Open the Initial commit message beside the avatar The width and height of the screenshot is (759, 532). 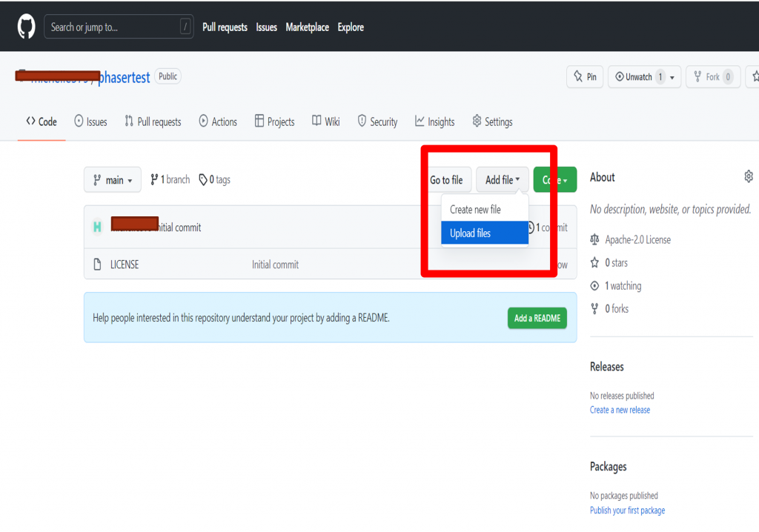(x=179, y=227)
